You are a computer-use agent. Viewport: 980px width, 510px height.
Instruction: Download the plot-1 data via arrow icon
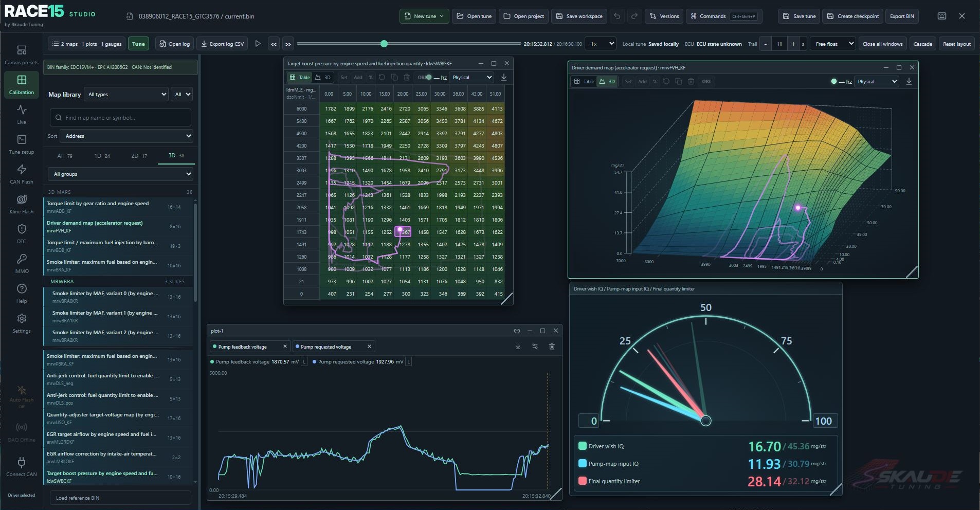click(518, 347)
